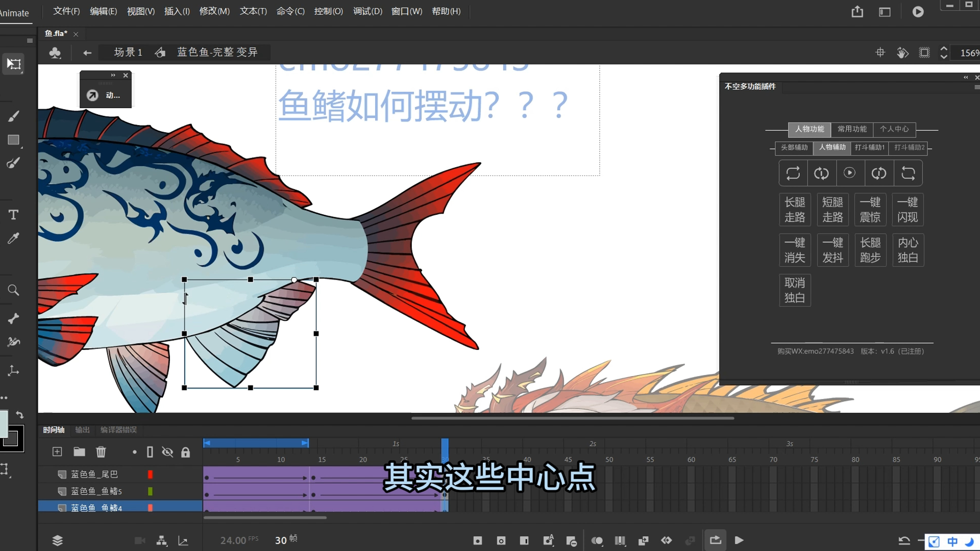Toggle clip content outside stage

point(924,53)
